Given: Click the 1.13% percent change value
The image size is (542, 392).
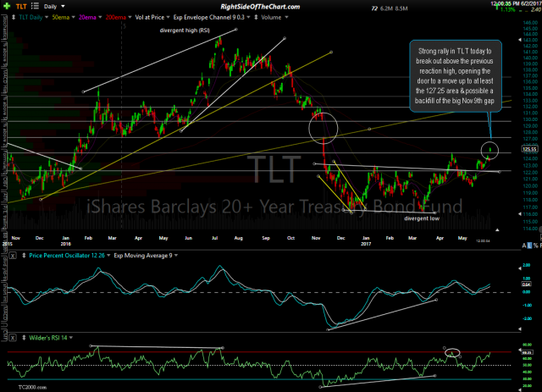Looking at the screenshot, I should tap(508, 9).
